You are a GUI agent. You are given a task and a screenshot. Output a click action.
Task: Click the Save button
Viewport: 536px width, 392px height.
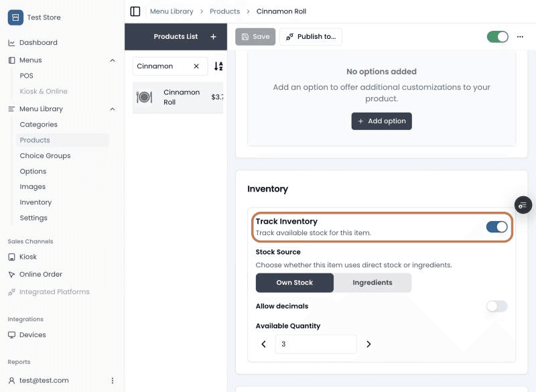[x=255, y=37]
